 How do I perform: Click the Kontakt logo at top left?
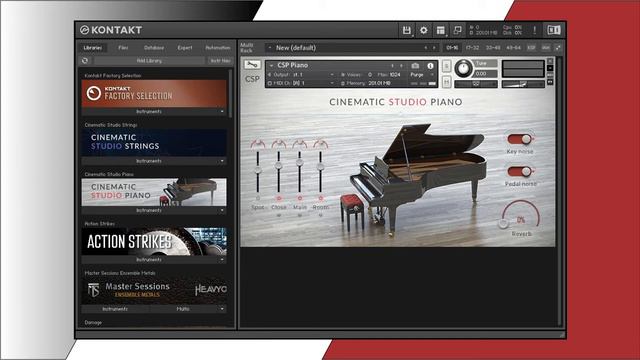coord(111,30)
